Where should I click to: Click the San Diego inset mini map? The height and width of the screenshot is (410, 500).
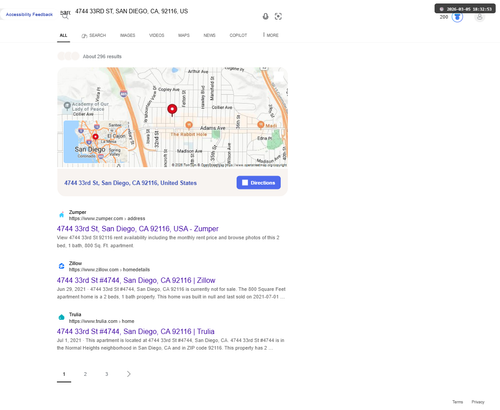(x=96, y=142)
